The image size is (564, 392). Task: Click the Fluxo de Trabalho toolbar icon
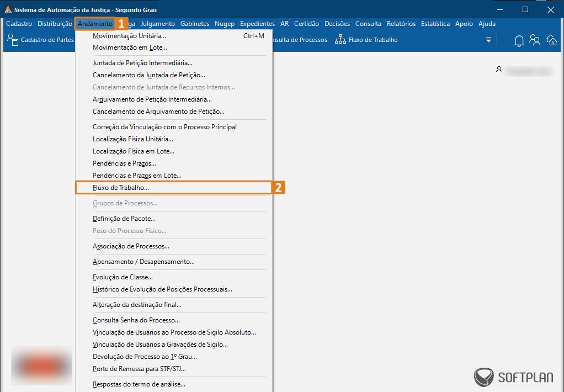tap(340, 40)
